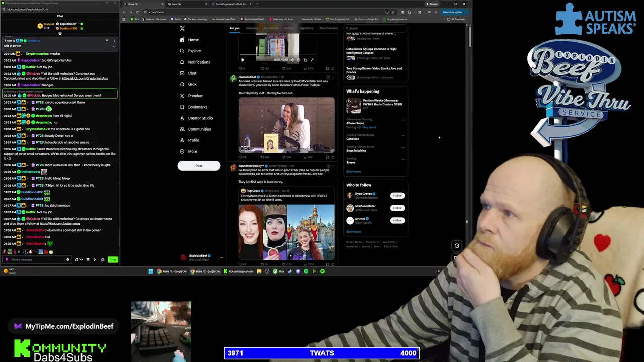Open the Disneyland Evil Queen image collage
Viewport: 644px width, 362px height.
coord(286,232)
